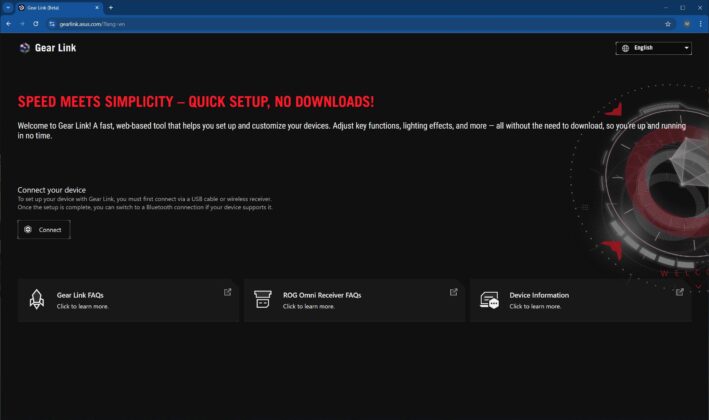Open a new tab with the plus button
This screenshot has height=420, width=709.
(x=111, y=8)
